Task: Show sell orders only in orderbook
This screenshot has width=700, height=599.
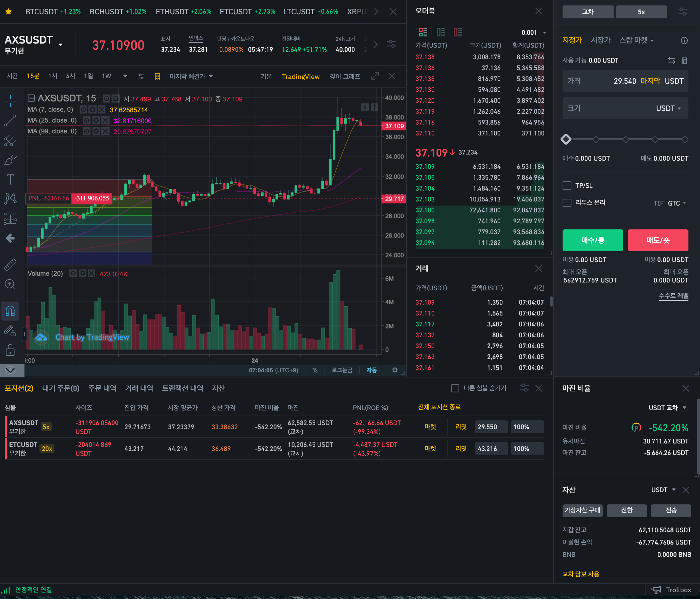Action: [x=457, y=32]
